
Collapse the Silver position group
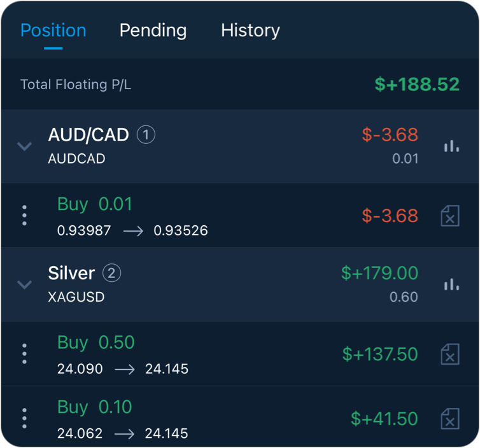point(24,284)
